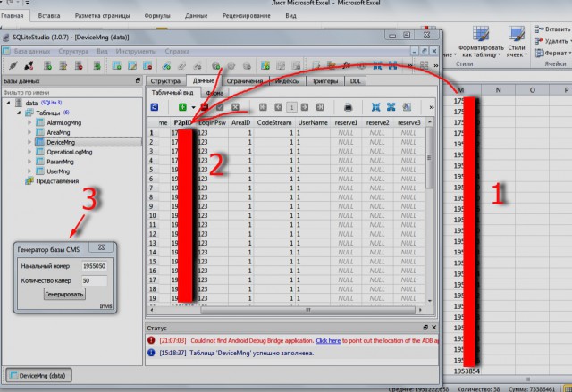The width and height of the screenshot is (572, 392).
Task: Open the DDL tab
Action: (x=355, y=81)
